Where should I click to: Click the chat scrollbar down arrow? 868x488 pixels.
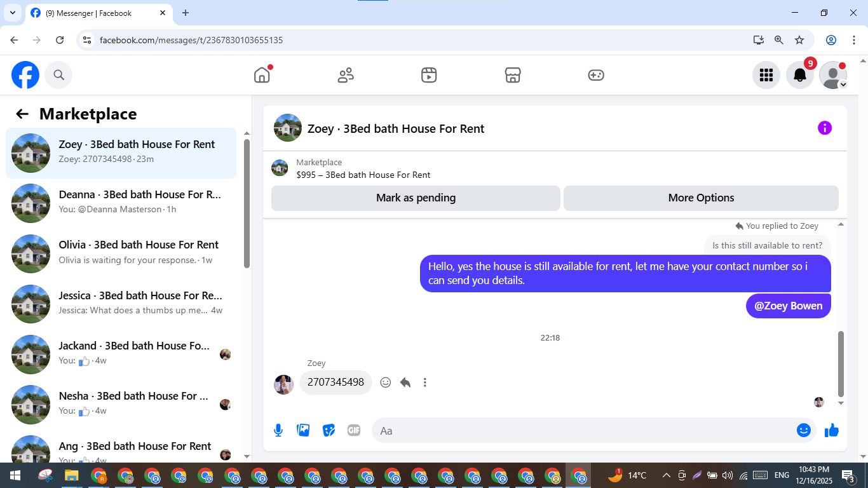coord(841,403)
